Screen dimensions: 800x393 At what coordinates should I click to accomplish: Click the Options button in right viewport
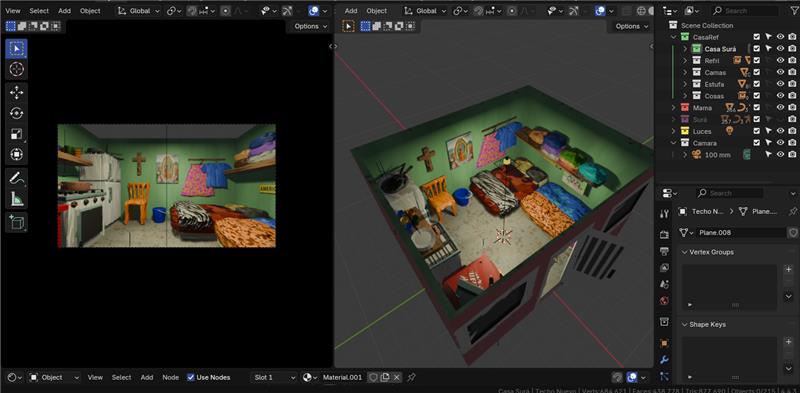[632, 26]
